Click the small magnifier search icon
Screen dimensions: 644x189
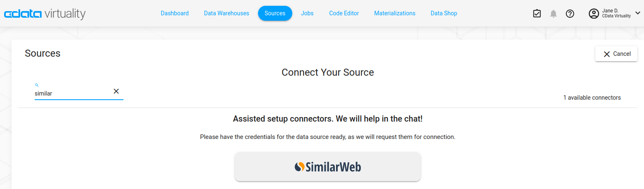pyautogui.click(x=37, y=85)
